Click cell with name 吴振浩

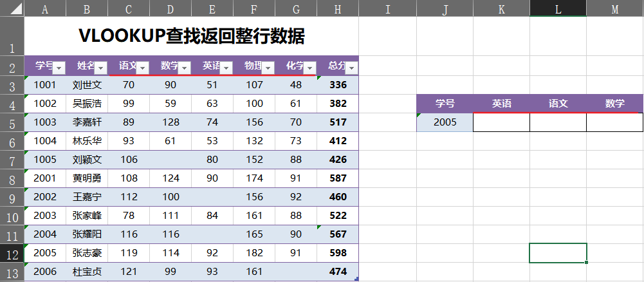point(87,104)
